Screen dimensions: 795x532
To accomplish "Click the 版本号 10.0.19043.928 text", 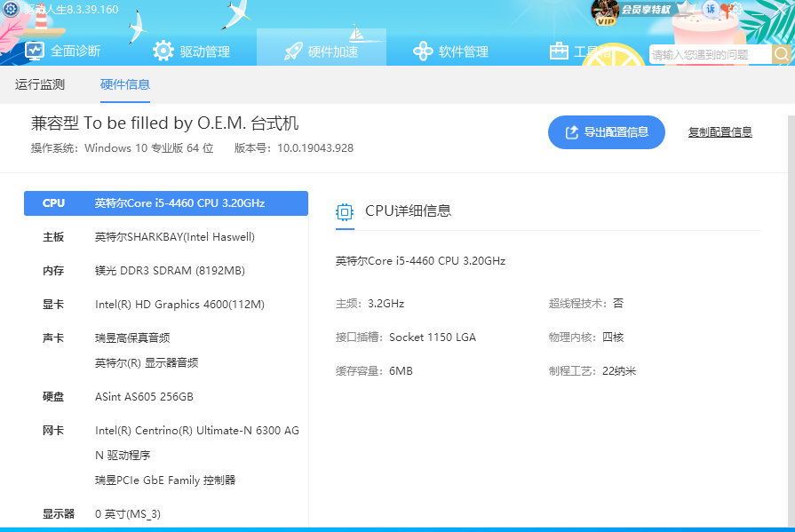I will 293,148.
